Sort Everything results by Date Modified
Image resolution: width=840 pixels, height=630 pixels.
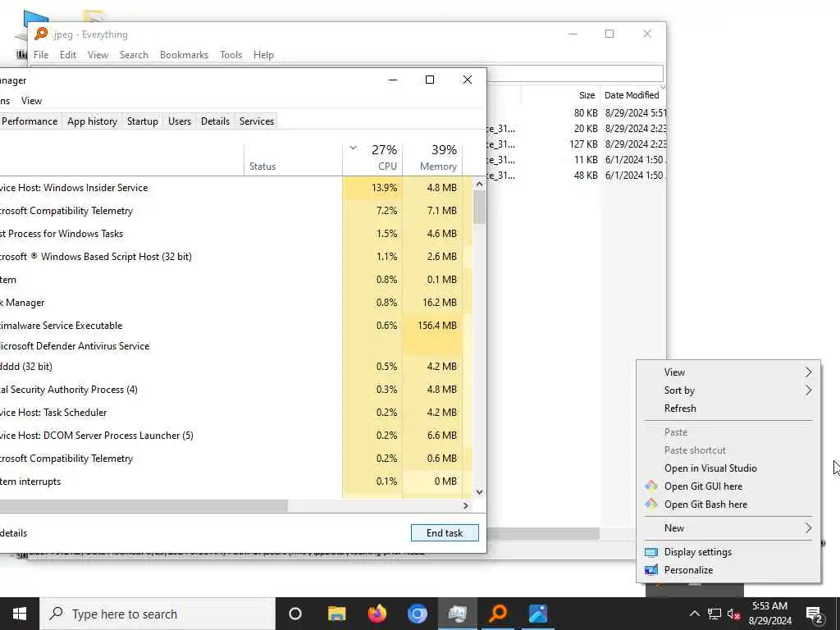click(632, 95)
